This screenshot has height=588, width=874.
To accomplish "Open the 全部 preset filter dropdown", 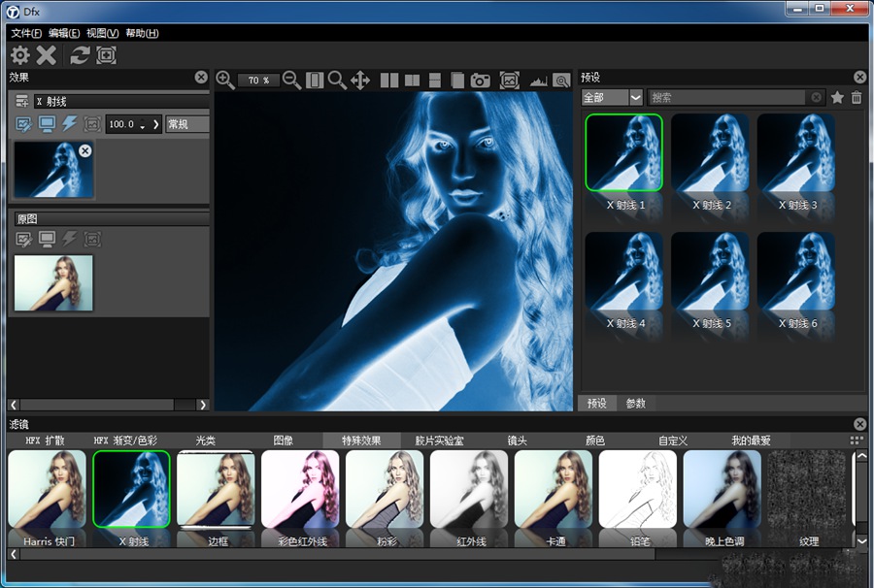I will tap(610, 97).
